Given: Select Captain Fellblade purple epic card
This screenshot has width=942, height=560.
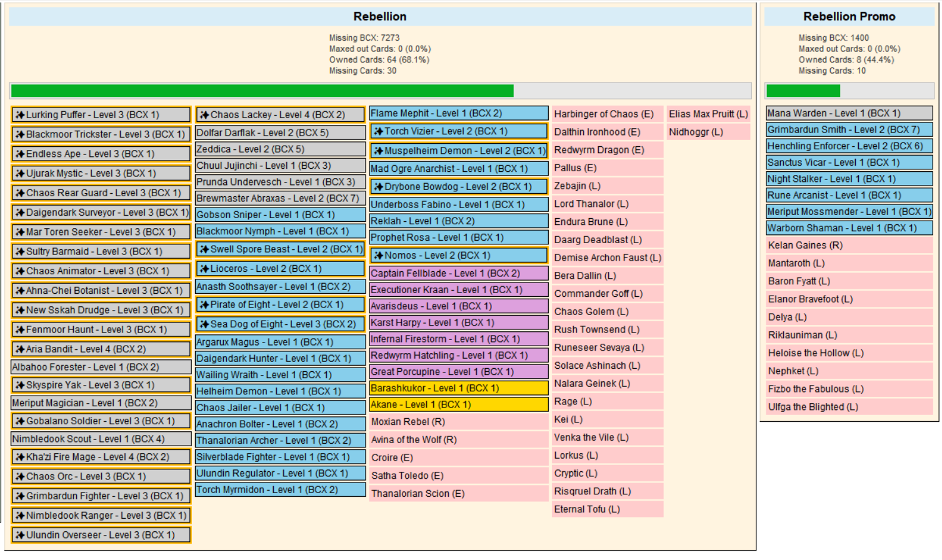Looking at the screenshot, I should (458, 274).
